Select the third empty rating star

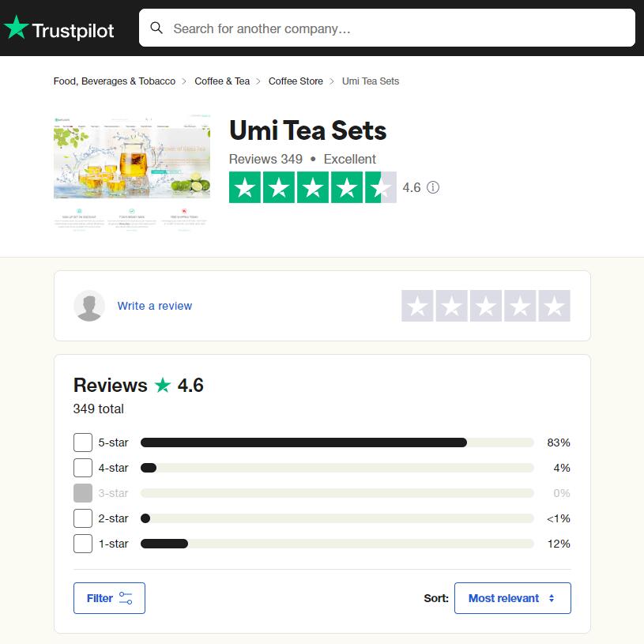pyautogui.click(x=486, y=306)
